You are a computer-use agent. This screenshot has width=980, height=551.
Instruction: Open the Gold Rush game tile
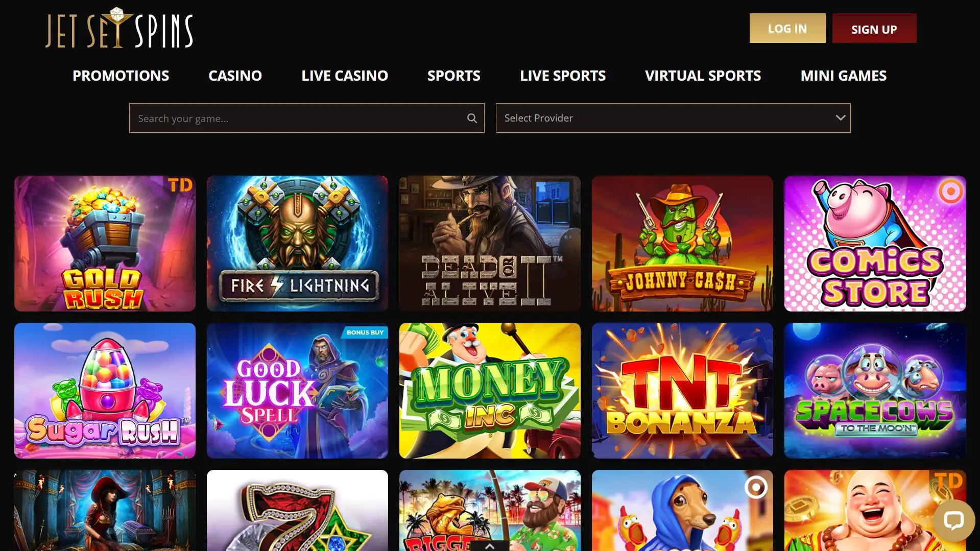tap(105, 244)
